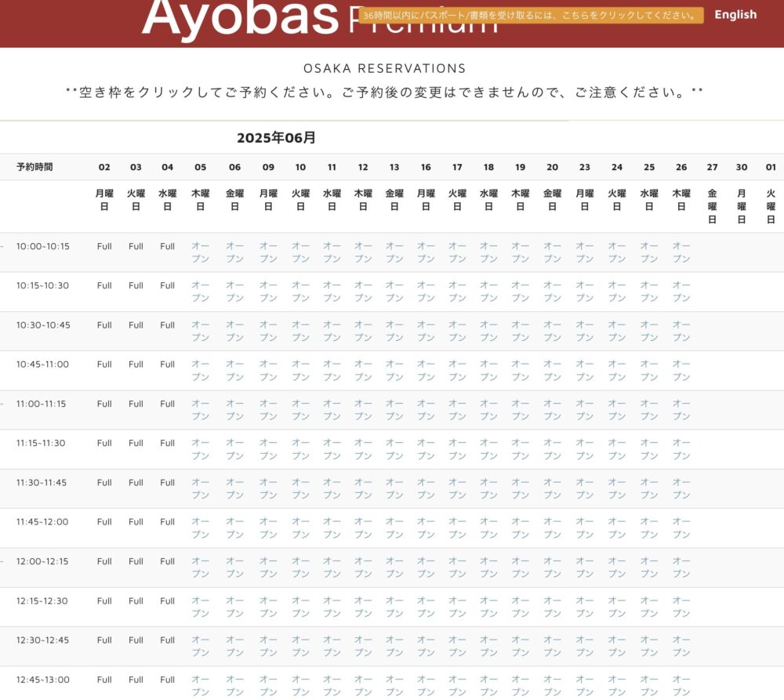
Task: Pick open slot June 18 at 12:00-12:15
Action: [488, 568]
